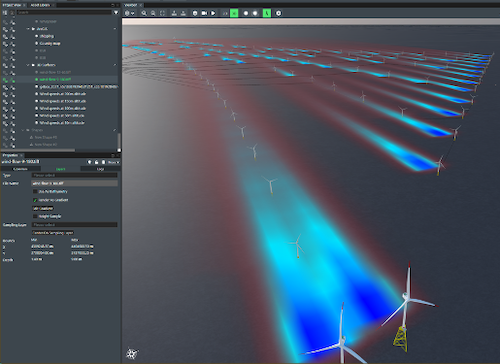
Task: Collapse the Air surfaces folder
Action: click(x=28, y=65)
